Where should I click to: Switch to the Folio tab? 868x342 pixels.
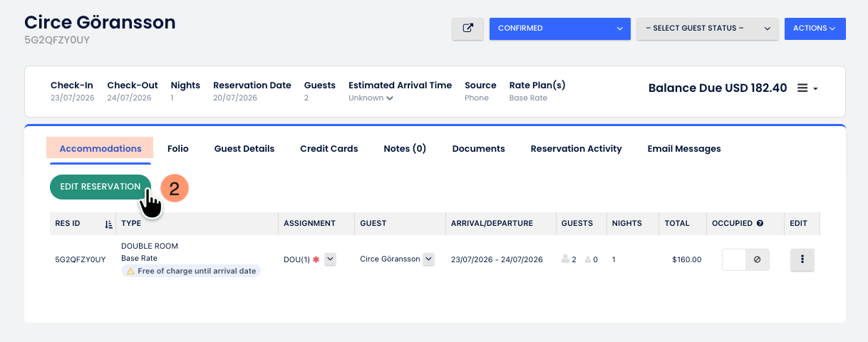(x=178, y=149)
